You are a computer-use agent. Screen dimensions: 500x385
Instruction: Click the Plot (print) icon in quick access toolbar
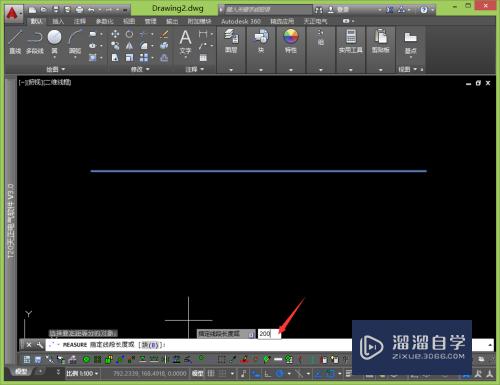[79, 10]
